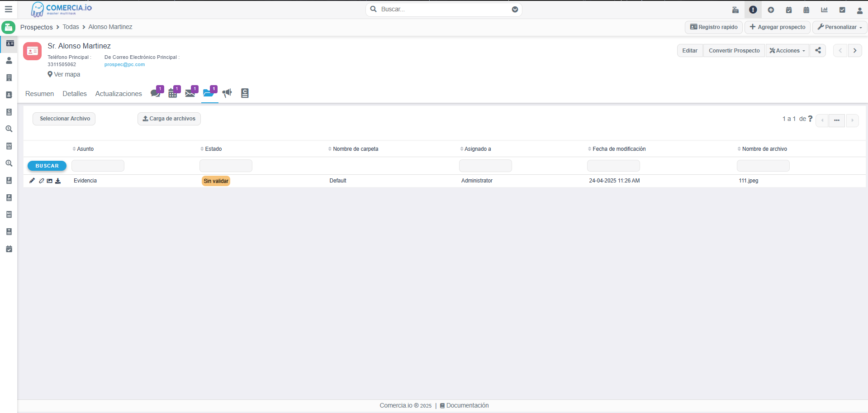This screenshot has height=413, width=868.
Task: Open the prospec@pc.com email link
Action: tap(124, 65)
